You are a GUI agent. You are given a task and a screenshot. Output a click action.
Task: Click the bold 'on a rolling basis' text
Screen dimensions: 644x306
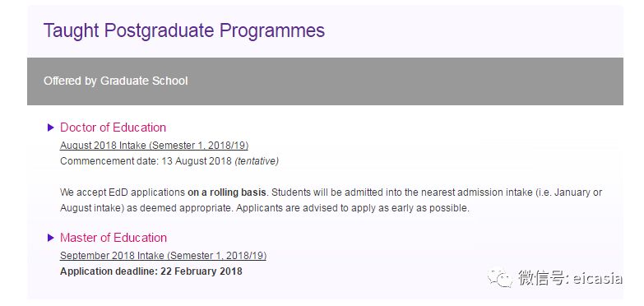227,192
